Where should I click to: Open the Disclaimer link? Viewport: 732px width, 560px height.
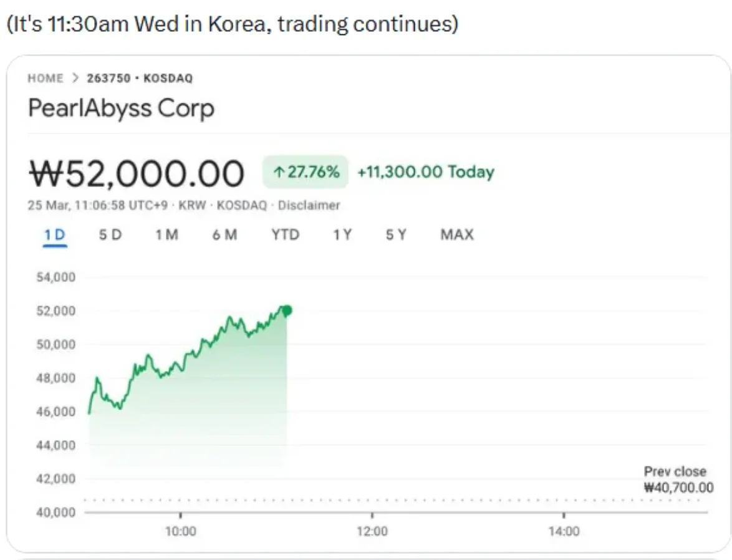(309, 205)
